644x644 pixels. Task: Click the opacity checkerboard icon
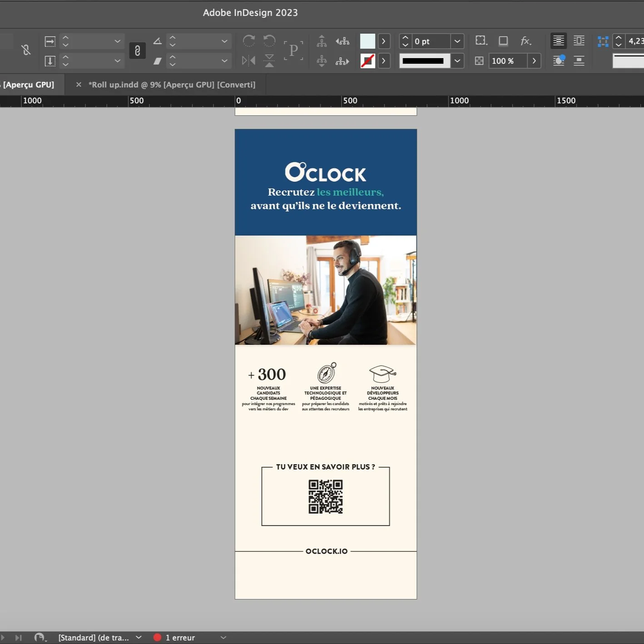point(479,61)
